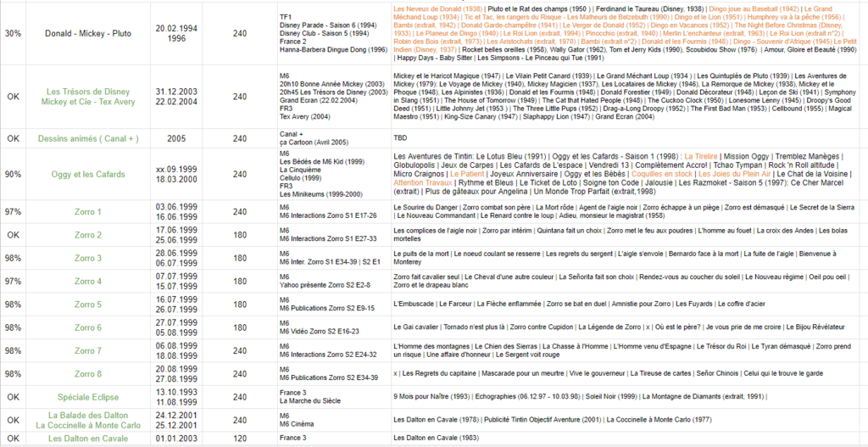
Task: Click the 'M6 Vidéo Zorro S2 E16-23' cell
Action: tap(334, 328)
